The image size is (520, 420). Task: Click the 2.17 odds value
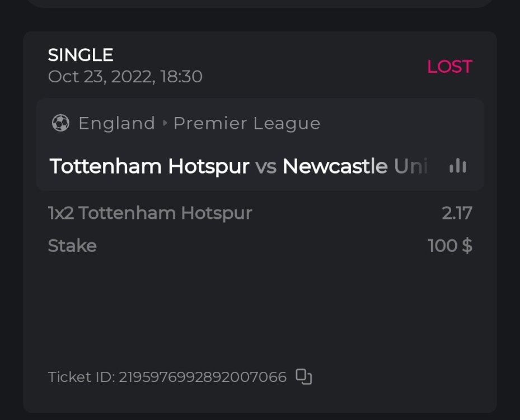click(457, 213)
